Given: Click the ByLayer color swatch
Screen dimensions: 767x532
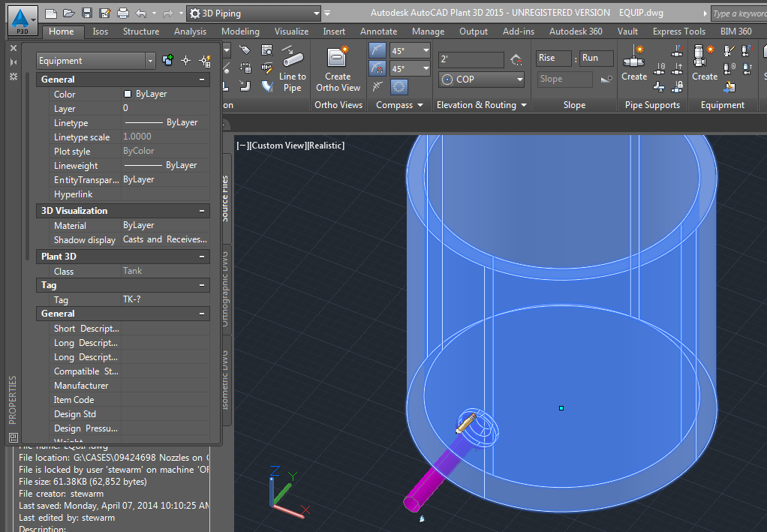Looking at the screenshot, I should click(128, 95).
